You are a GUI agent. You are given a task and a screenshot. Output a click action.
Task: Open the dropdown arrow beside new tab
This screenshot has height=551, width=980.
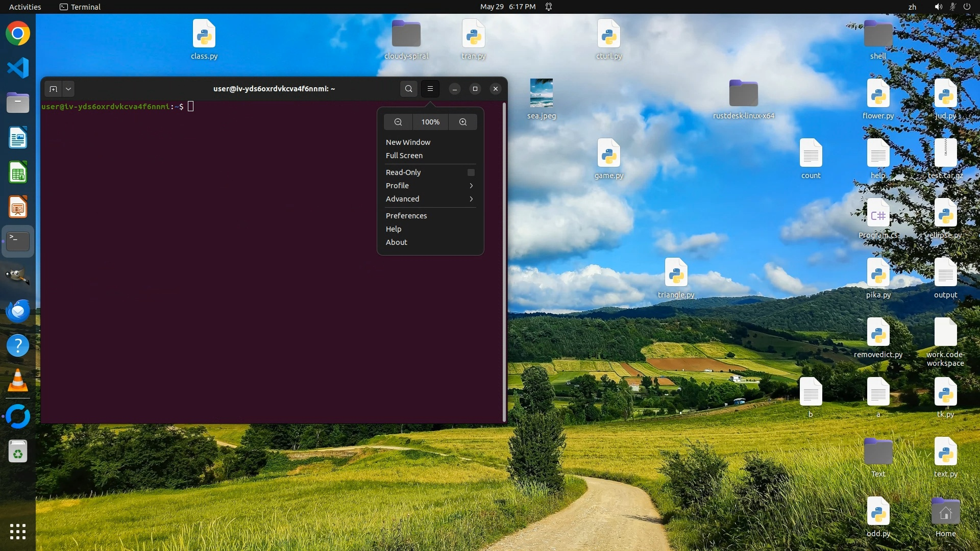coord(68,89)
